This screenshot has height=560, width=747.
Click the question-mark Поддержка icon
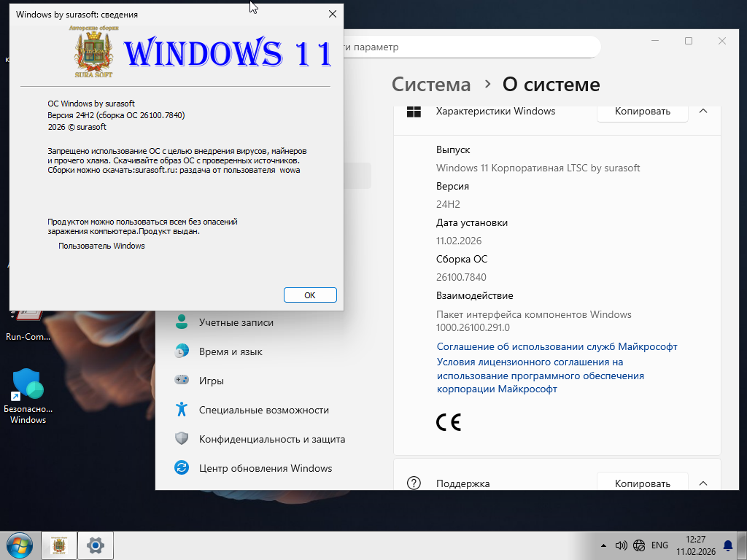pyautogui.click(x=414, y=483)
